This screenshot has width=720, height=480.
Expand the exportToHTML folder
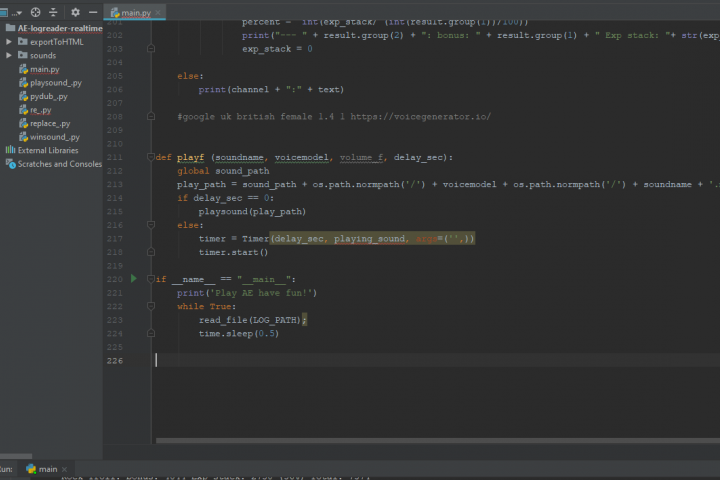coord(9,42)
